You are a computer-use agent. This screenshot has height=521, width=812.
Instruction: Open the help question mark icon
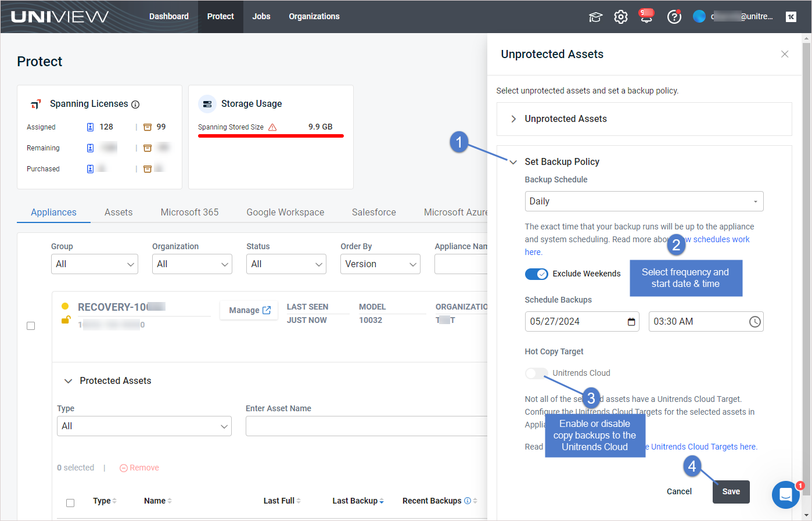(x=674, y=16)
